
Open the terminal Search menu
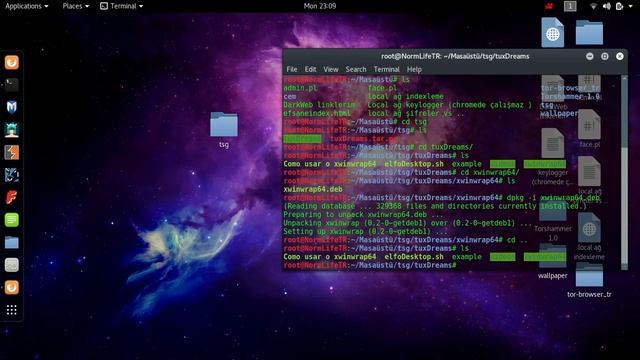[356, 69]
